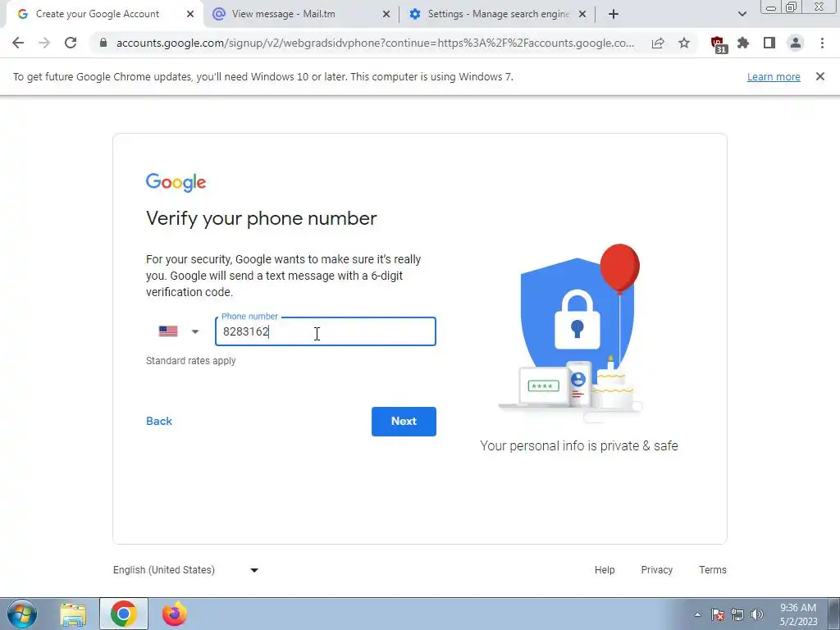The height and width of the screenshot is (630, 840).
Task: Click the Back link
Action: [x=159, y=421]
